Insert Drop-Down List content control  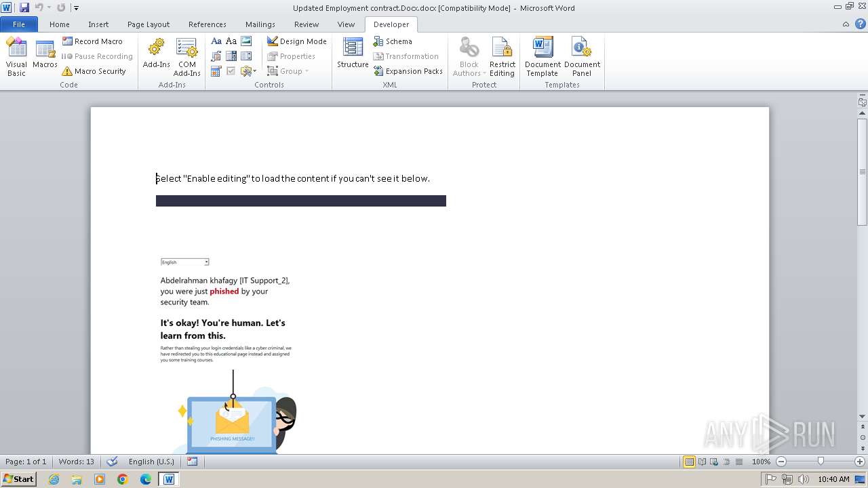click(x=246, y=56)
